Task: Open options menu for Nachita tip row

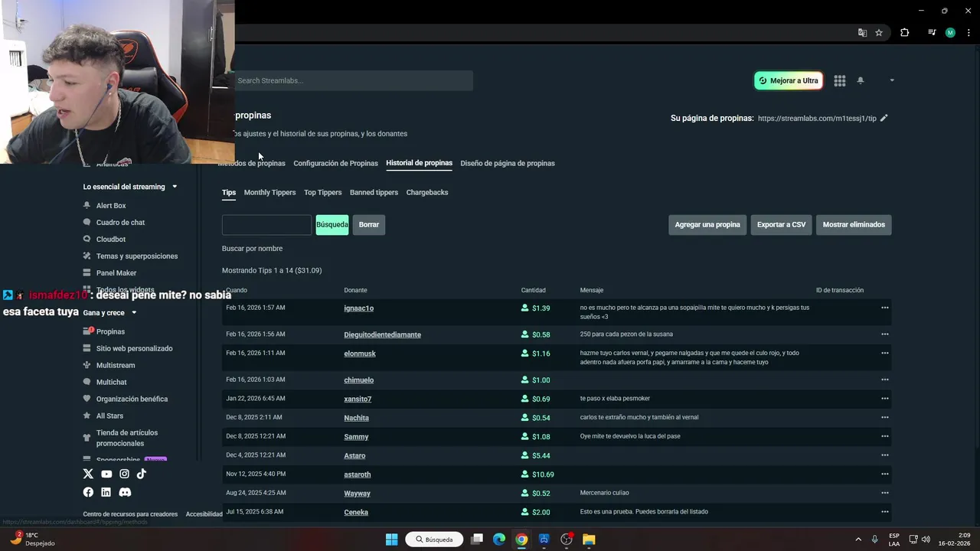Action: point(884,417)
